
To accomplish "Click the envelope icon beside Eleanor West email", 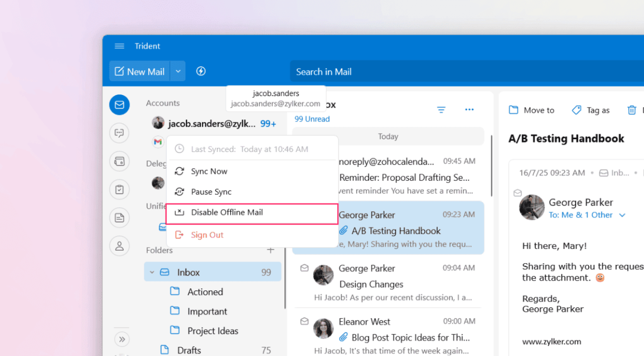I will click(304, 321).
